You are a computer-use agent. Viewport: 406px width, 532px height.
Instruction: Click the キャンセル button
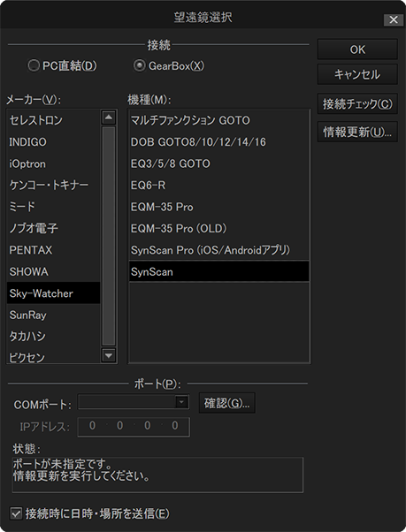click(x=357, y=74)
